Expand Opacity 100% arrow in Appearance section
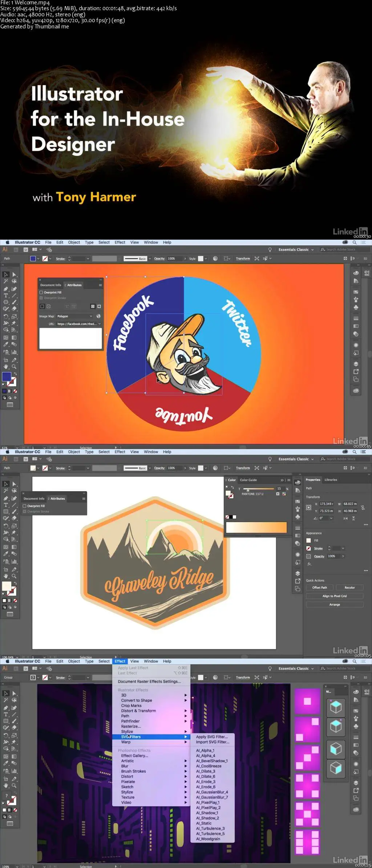The width and height of the screenshot is (372, 868). pos(343,556)
